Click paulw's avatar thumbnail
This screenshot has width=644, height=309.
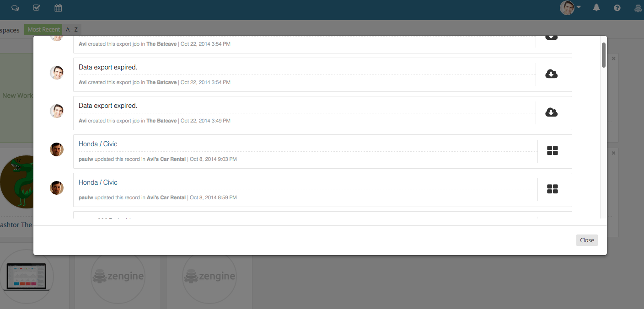(57, 149)
